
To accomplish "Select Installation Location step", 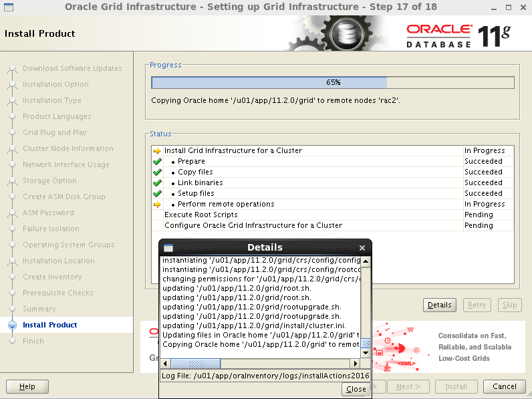I will [58, 261].
